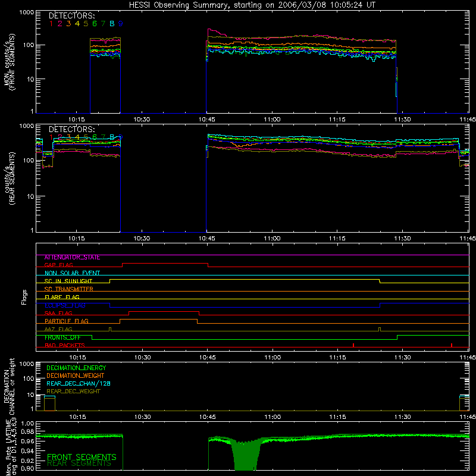Click the FLARE_FLAG label
This screenshot has width=476, height=476.
point(62,297)
